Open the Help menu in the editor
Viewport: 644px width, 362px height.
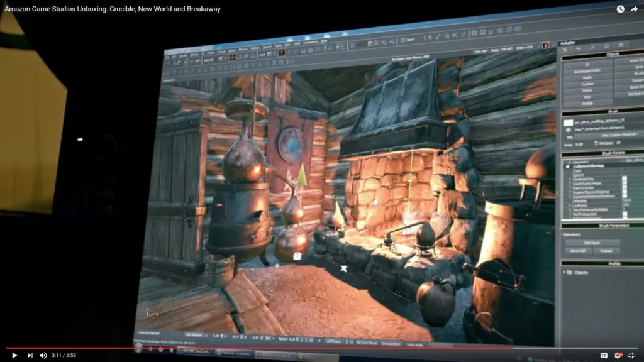[x=324, y=41]
